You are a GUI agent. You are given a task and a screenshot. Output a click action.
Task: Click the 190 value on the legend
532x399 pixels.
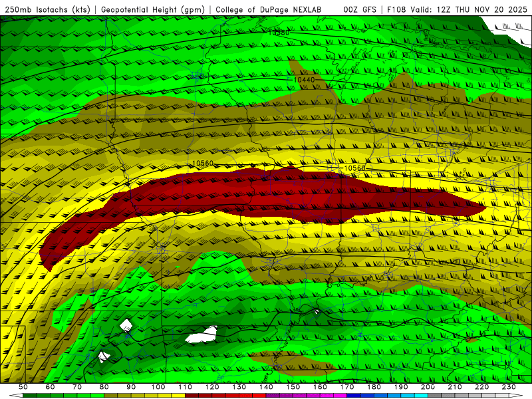click(x=401, y=387)
